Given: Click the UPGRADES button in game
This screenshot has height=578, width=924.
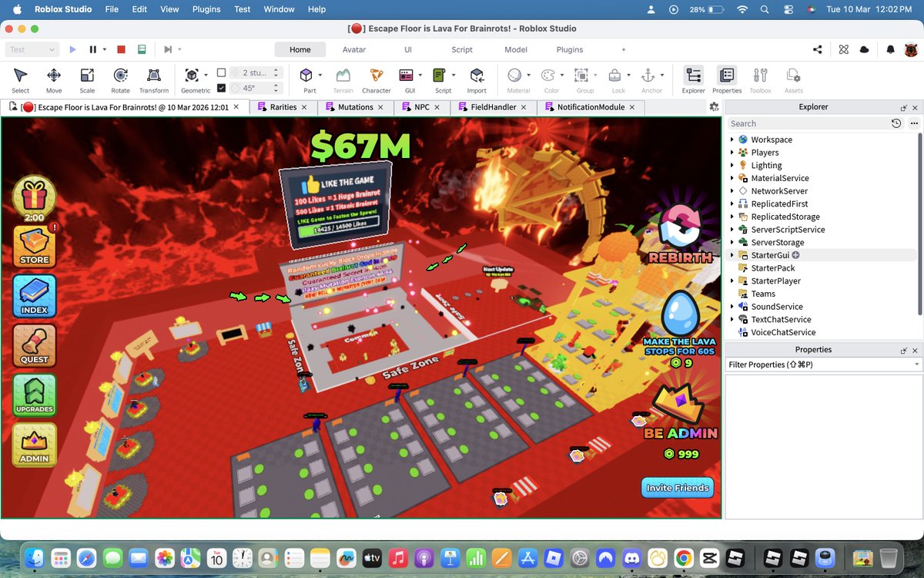Looking at the screenshot, I should pyautogui.click(x=35, y=395).
